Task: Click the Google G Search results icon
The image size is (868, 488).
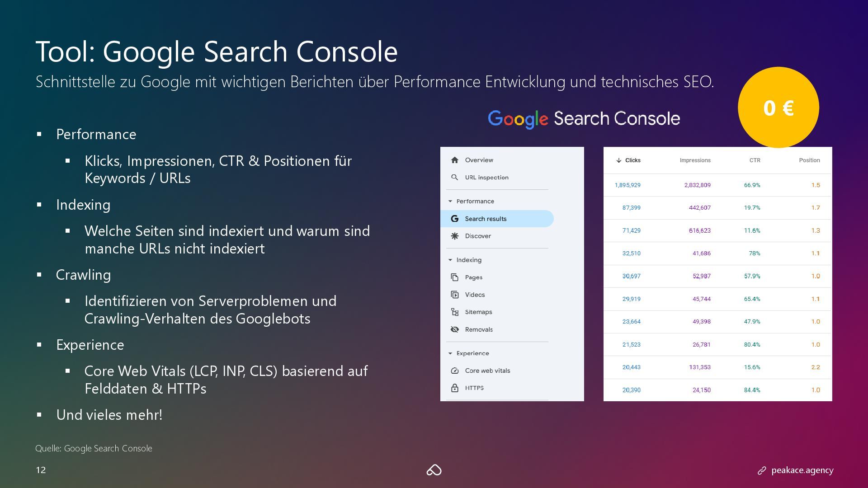Action: coord(455,219)
